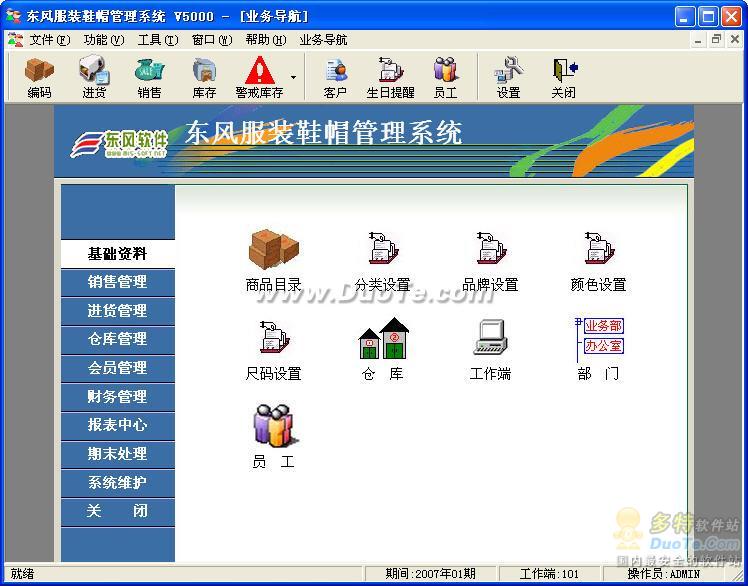
Task: Open the 商品目录 boxes icon
Action: click(273, 261)
